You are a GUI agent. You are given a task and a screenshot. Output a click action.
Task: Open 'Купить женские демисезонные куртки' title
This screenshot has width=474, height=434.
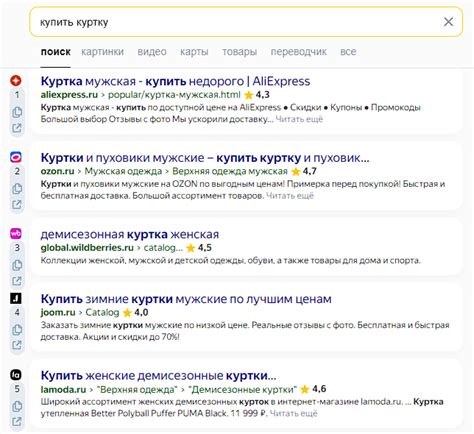(158, 376)
